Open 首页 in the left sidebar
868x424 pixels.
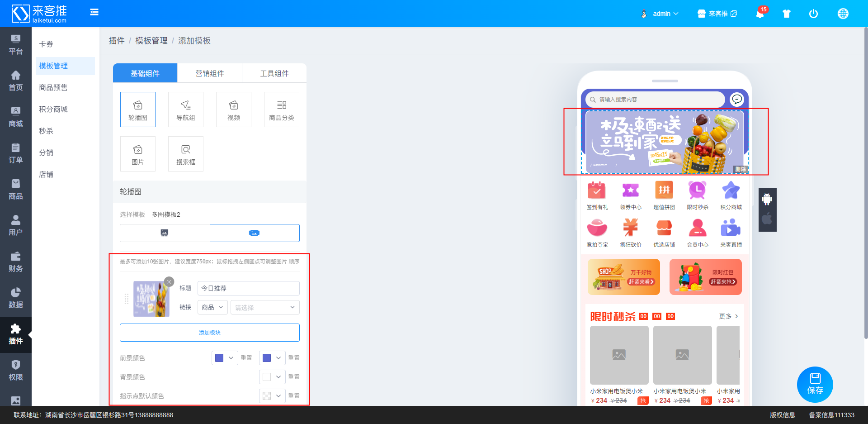(x=16, y=81)
